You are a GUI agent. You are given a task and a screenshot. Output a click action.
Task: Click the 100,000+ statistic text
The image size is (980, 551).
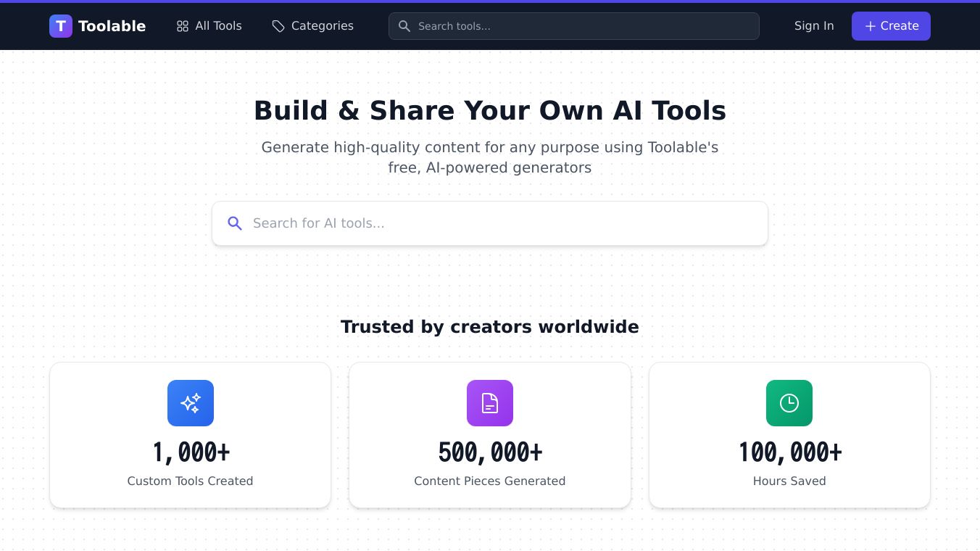pos(789,452)
